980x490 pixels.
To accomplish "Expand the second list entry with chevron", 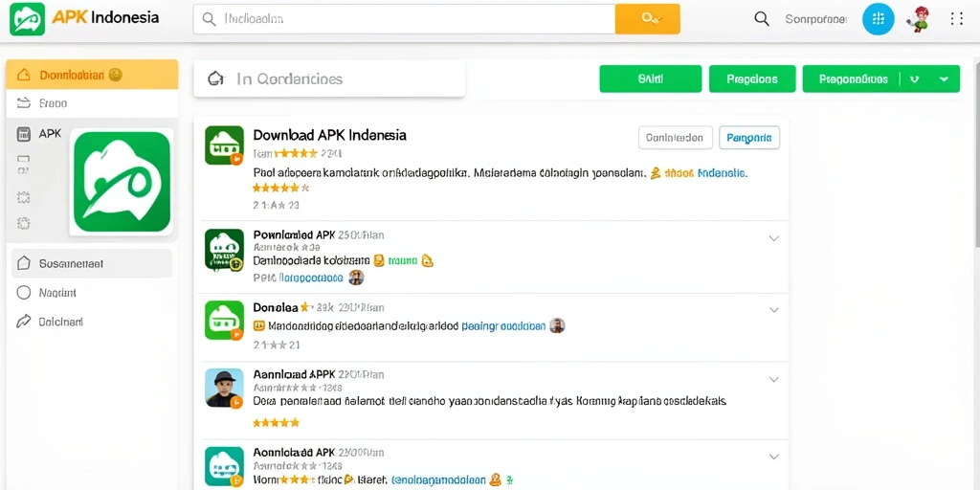I will point(773,238).
